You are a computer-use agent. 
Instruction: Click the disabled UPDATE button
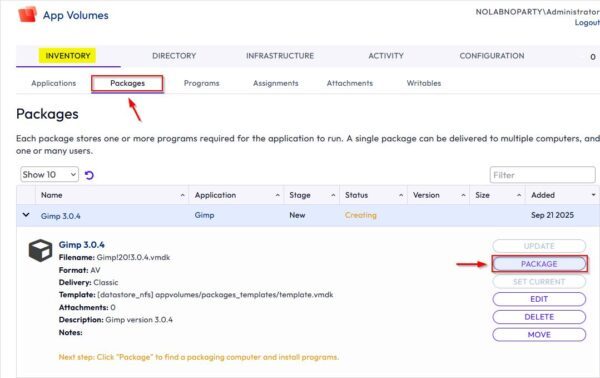click(539, 246)
